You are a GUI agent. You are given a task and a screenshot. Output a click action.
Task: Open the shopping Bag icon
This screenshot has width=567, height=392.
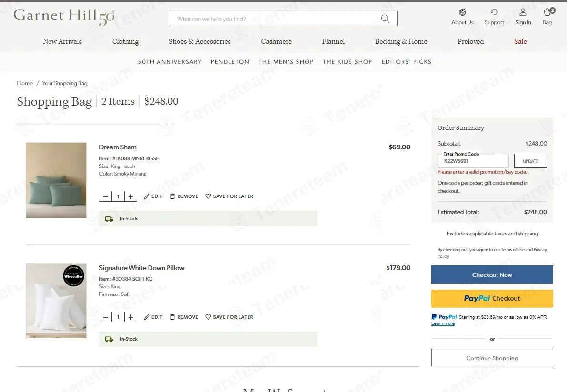click(547, 12)
